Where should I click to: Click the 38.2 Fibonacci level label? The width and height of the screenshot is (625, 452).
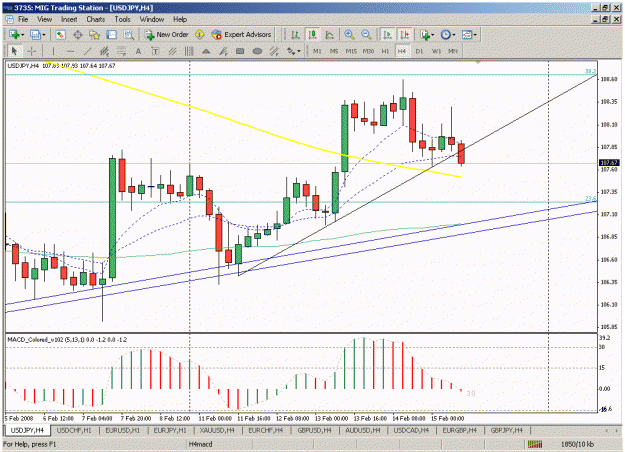pyautogui.click(x=590, y=71)
